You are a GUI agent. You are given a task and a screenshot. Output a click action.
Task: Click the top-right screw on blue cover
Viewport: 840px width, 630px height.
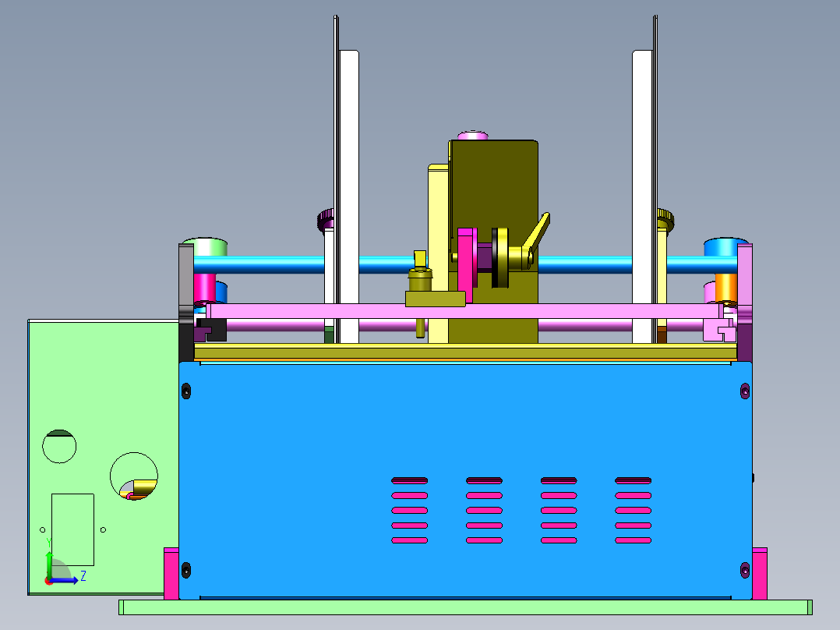[745, 391]
